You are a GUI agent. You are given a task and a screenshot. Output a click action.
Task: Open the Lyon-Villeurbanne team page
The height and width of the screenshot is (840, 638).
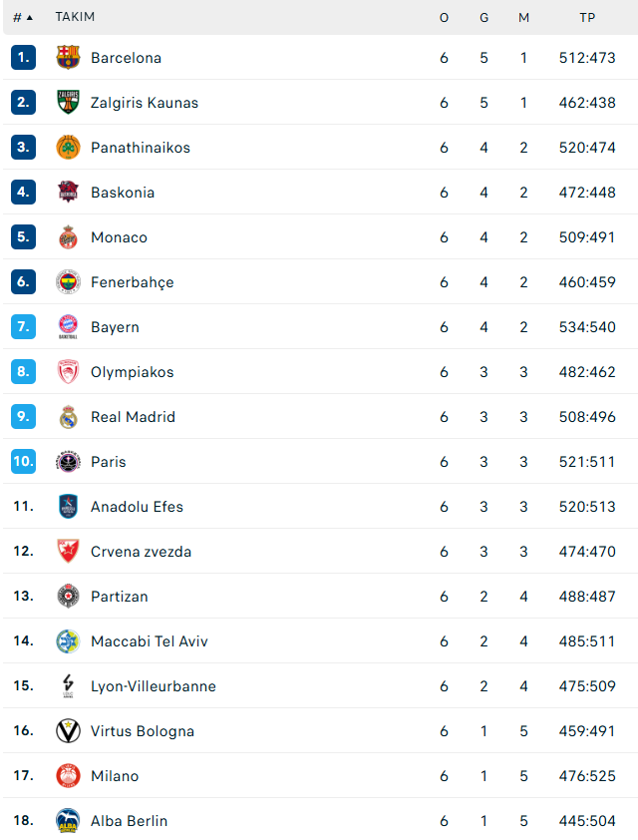(153, 686)
